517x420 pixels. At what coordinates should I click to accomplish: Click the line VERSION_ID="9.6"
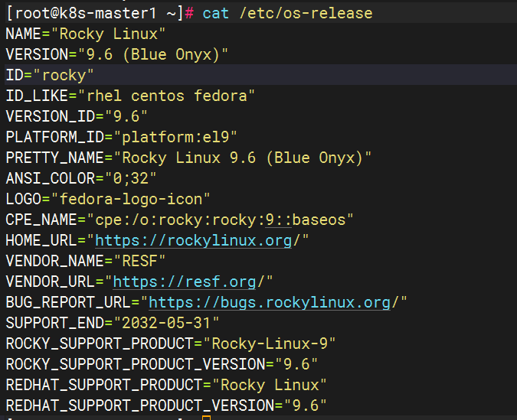(x=77, y=116)
